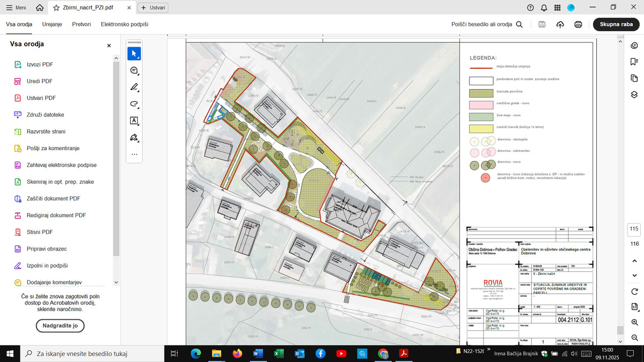Activate the freehand draw tool
The height and width of the screenshot is (362, 644).
pyautogui.click(x=134, y=104)
